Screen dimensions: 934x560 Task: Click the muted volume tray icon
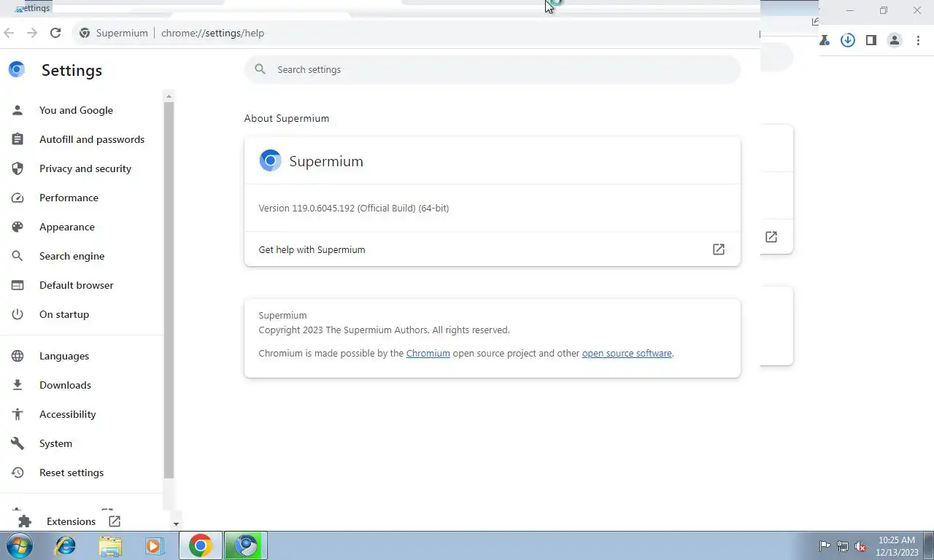(860, 546)
